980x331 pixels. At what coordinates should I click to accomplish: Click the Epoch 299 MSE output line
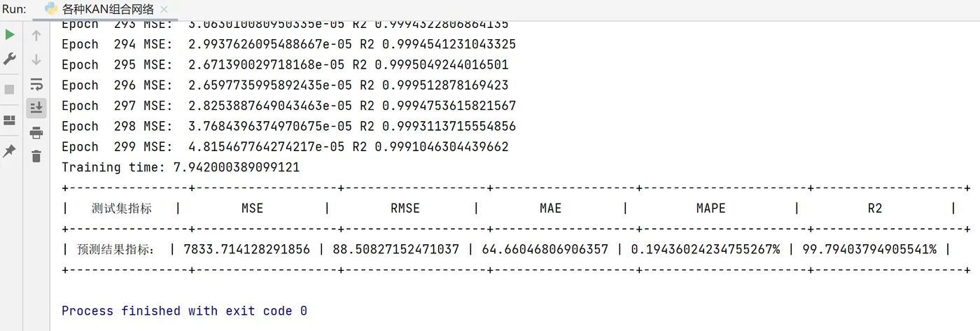click(284, 147)
